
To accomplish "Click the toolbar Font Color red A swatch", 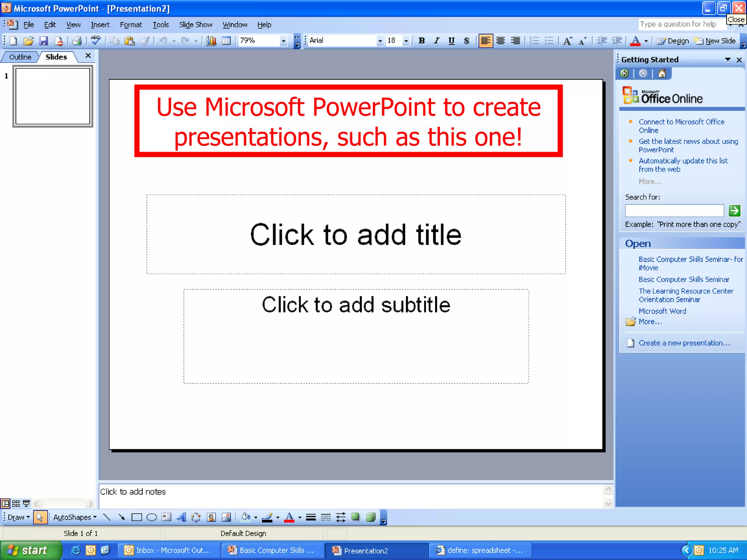I will (x=635, y=41).
